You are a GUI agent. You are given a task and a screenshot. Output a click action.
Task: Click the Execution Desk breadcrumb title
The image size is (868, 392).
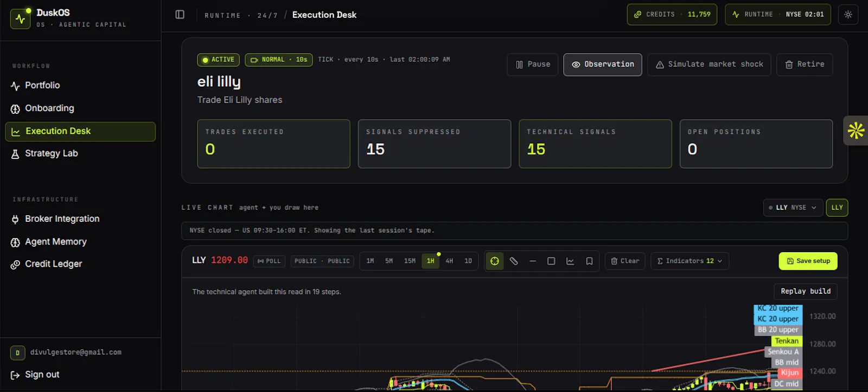[324, 15]
